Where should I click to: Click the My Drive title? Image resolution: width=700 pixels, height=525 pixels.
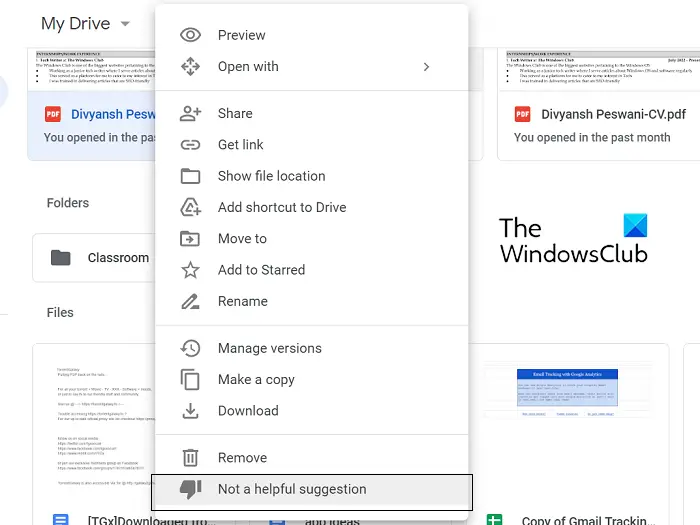coord(75,24)
